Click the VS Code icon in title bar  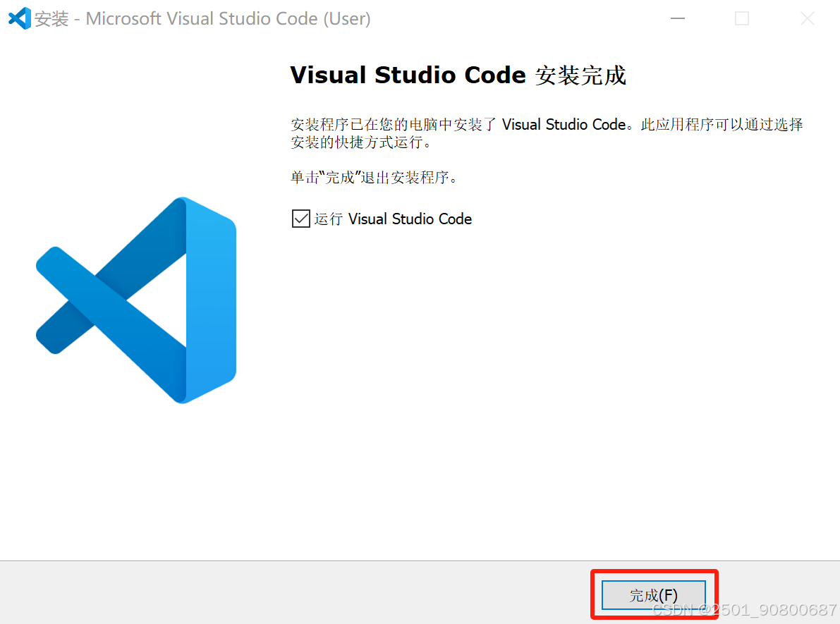pyautogui.click(x=20, y=19)
